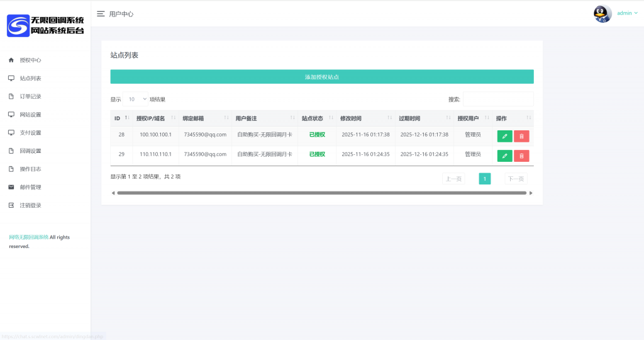The image size is (644, 340).
Task: Sort by the 授权IP/域名 column
Action: click(x=156, y=118)
